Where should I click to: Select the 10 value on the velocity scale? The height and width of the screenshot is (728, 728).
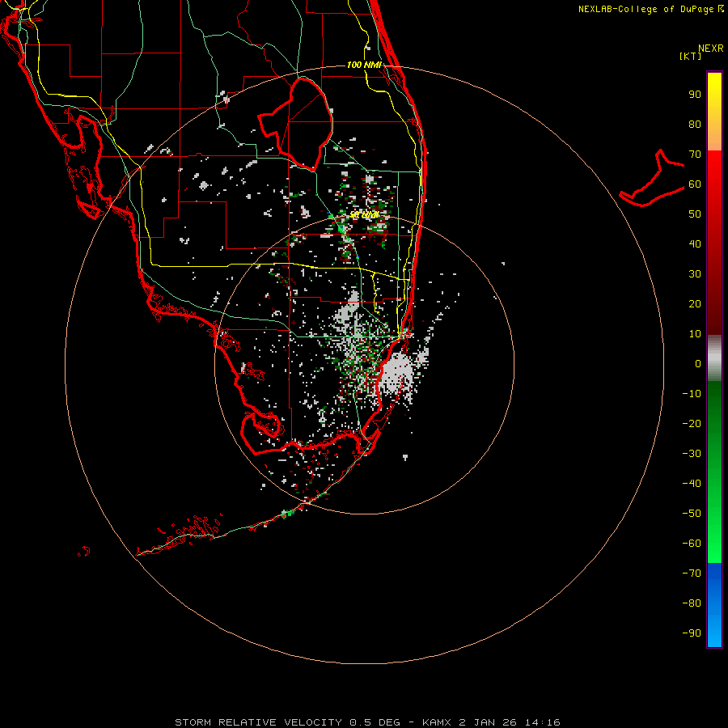[x=695, y=334]
